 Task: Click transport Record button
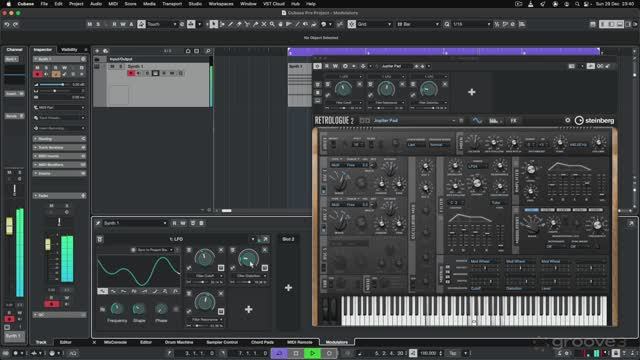(329, 353)
